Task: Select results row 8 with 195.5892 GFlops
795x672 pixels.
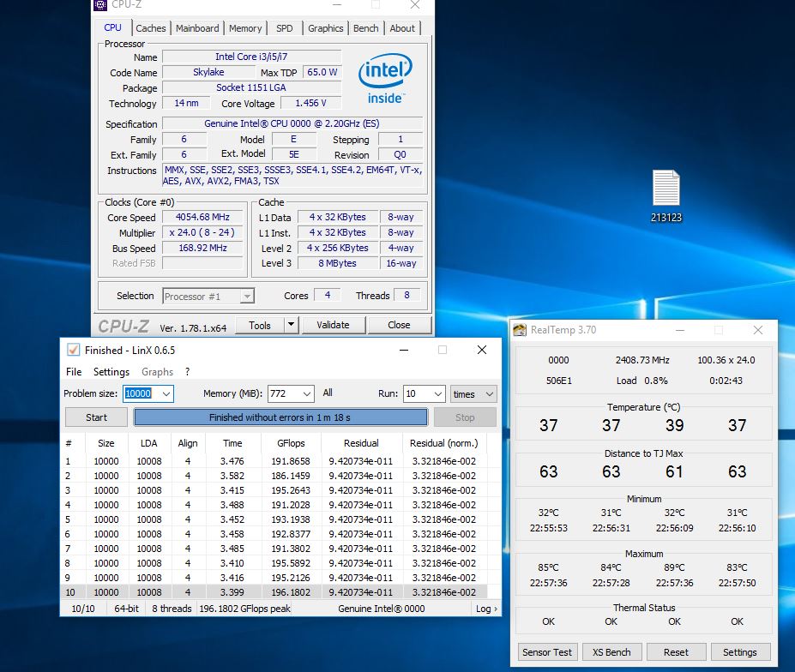Action: pos(274,563)
